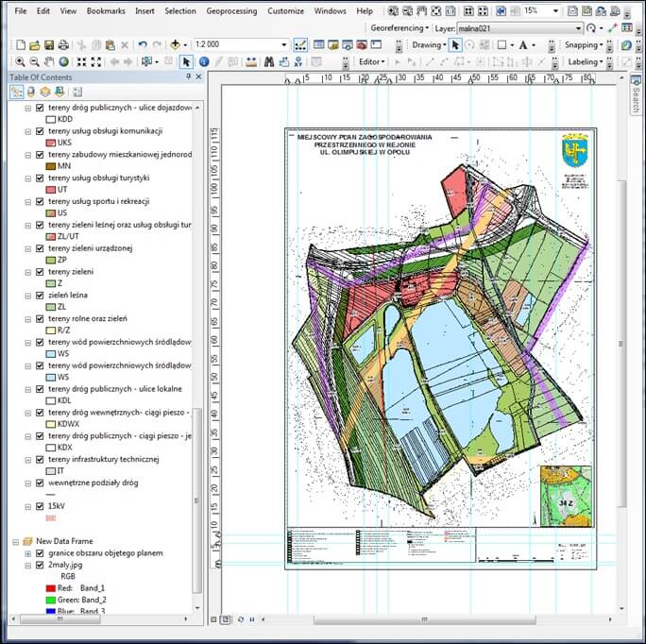Click the List By Source icon

[x=31, y=92]
